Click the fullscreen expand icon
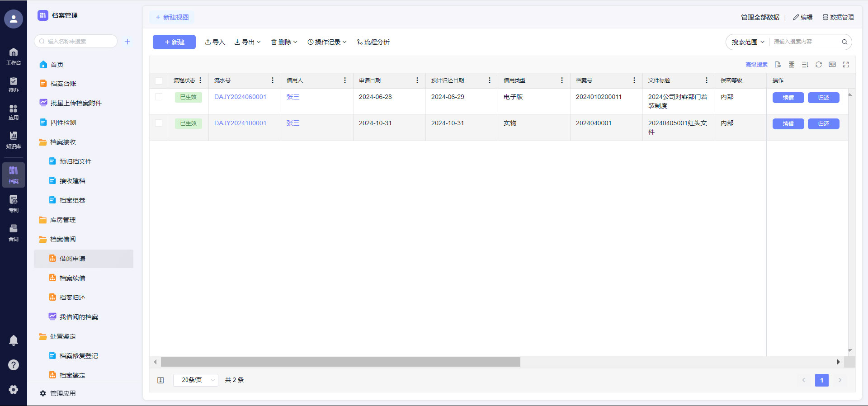This screenshot has height=406, width=868. click(x=845, y=65)
